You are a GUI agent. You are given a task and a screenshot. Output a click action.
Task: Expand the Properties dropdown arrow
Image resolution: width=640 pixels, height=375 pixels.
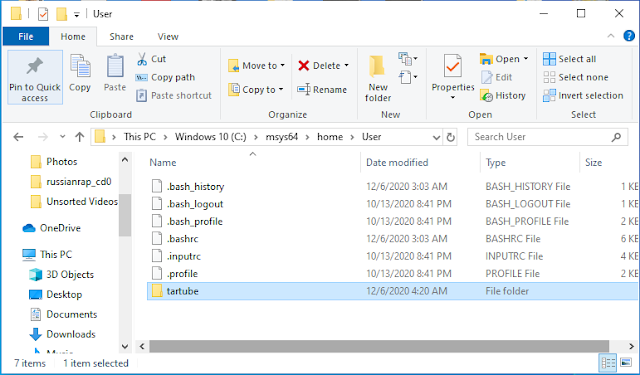point(453,98)
